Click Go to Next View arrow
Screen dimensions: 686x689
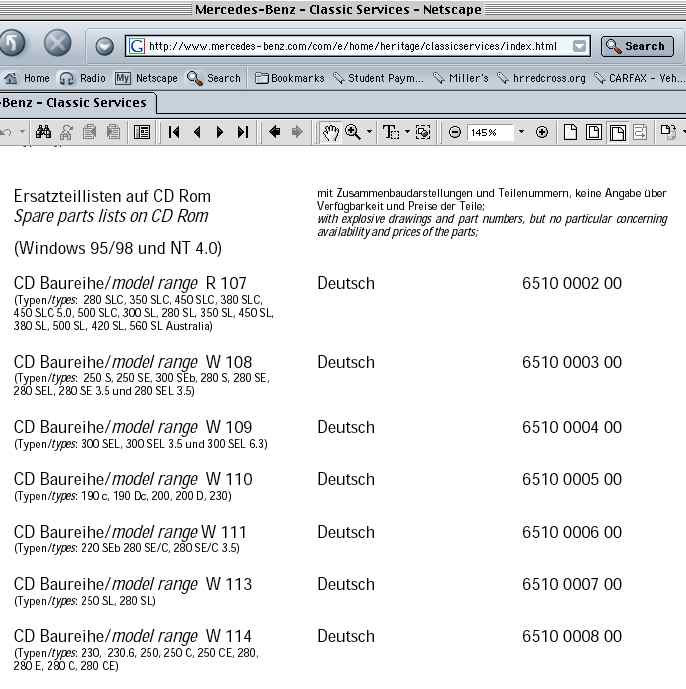tap(298, 132)
